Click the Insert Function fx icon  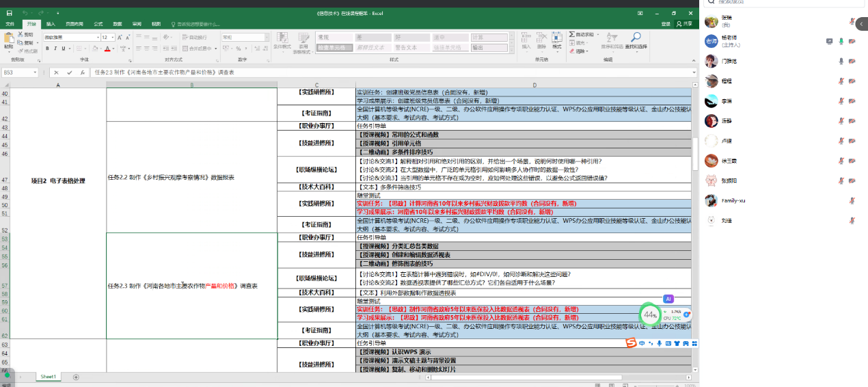click(82, 72)
